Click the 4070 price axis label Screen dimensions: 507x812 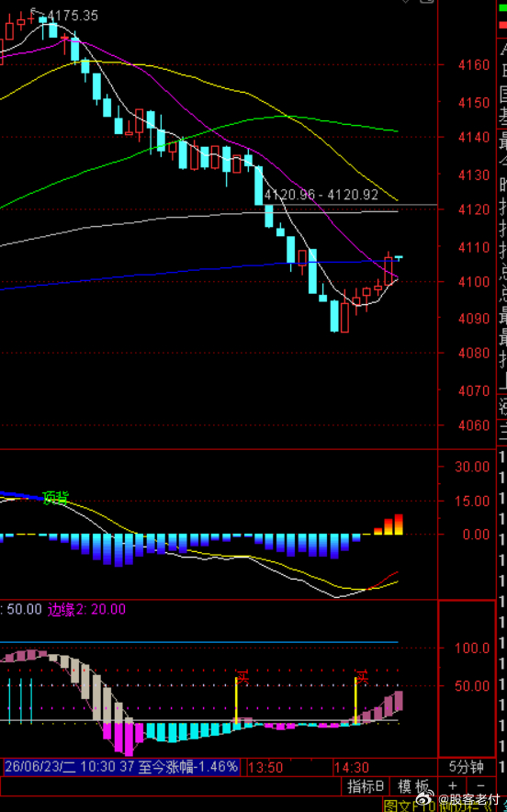[x=472, y=390]
